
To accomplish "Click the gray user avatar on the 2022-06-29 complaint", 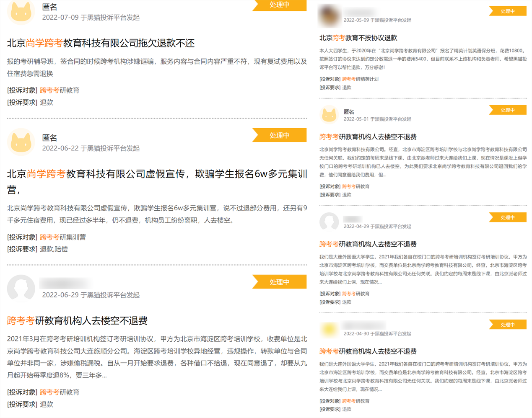I will click(21, 288).
